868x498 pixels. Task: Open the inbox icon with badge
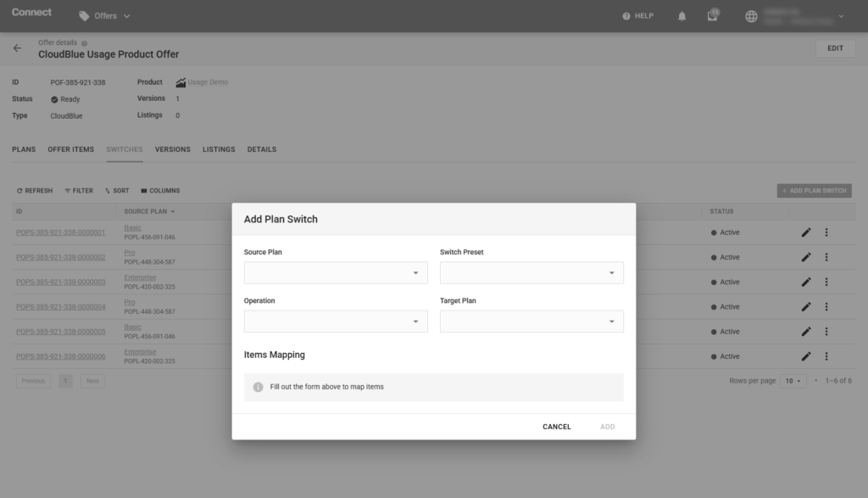tap(713, 16)
